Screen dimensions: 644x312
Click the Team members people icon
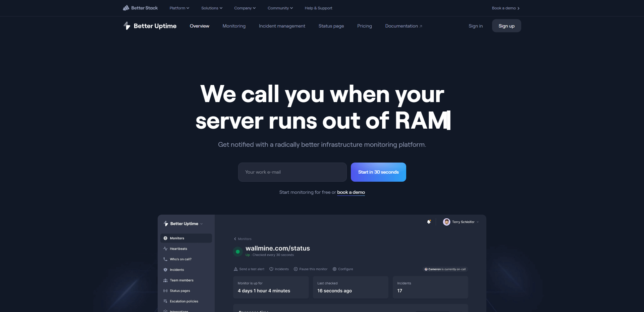point(165,280)
